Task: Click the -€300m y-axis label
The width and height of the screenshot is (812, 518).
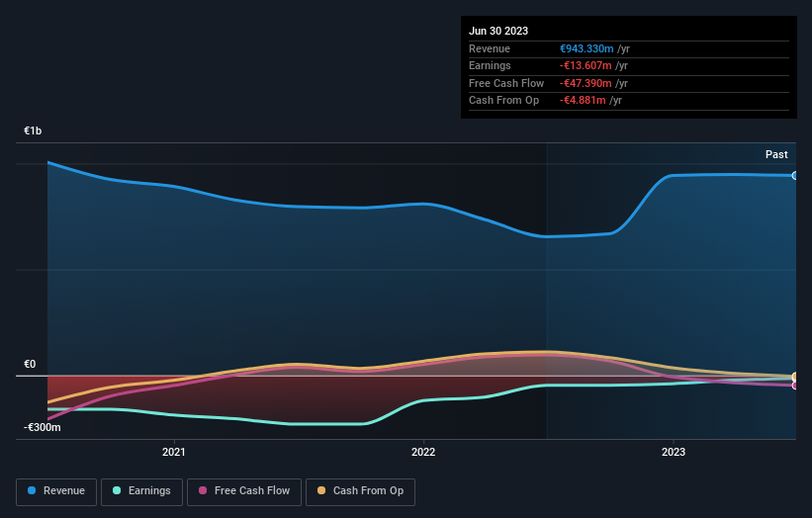Action: point(42,427)
